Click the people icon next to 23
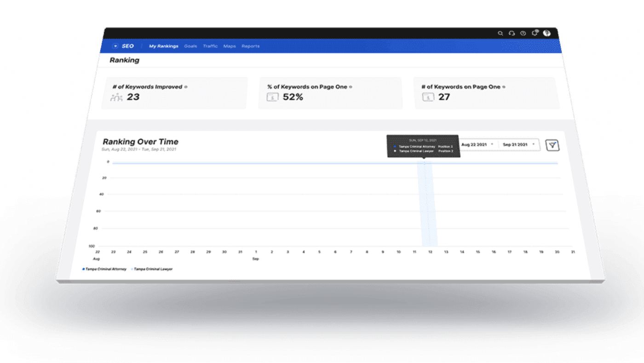 coord(117,97)
